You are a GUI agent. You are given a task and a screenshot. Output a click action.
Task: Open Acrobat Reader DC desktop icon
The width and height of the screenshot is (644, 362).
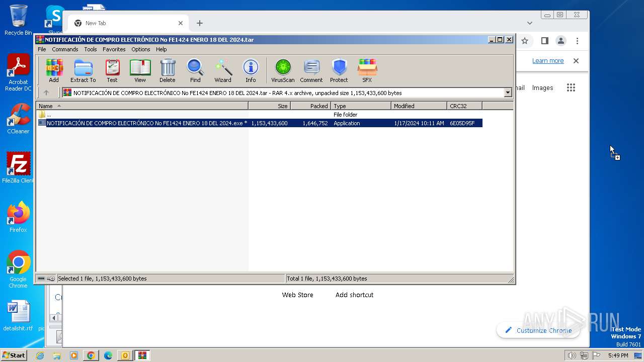(x=18, y=73)
